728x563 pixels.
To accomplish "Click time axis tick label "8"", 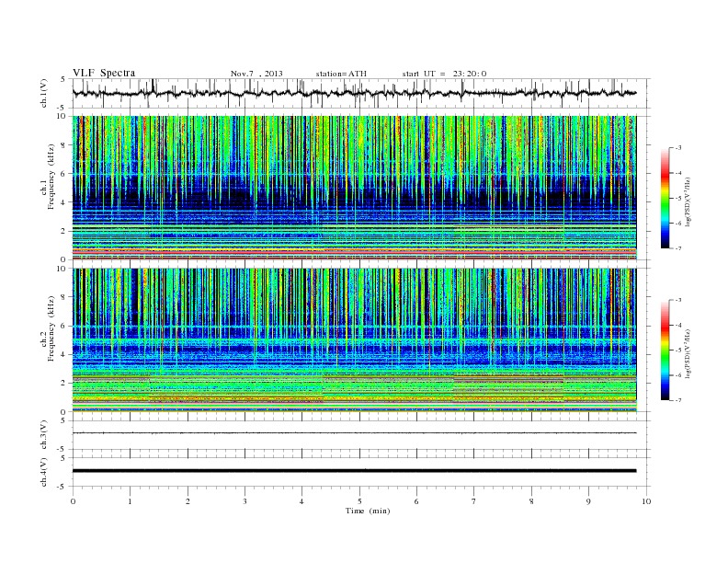I will click(x=531, y=501).
